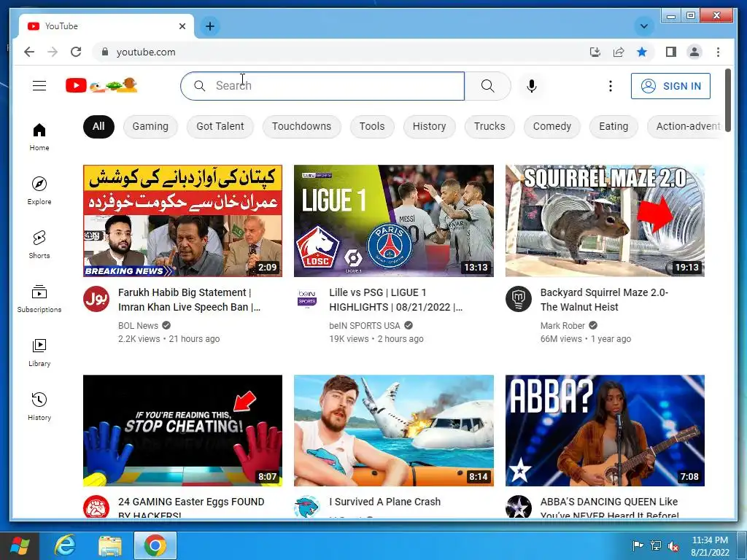Open Subscriptions in the sidebar
The image size is (747, 560).
(39, 298)
